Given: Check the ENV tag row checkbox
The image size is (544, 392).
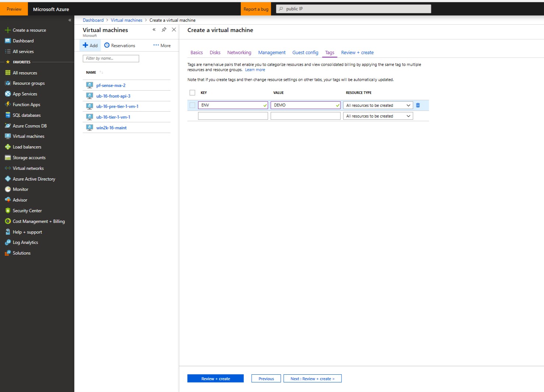Looking at the screenshot, I should click(192, 105).
